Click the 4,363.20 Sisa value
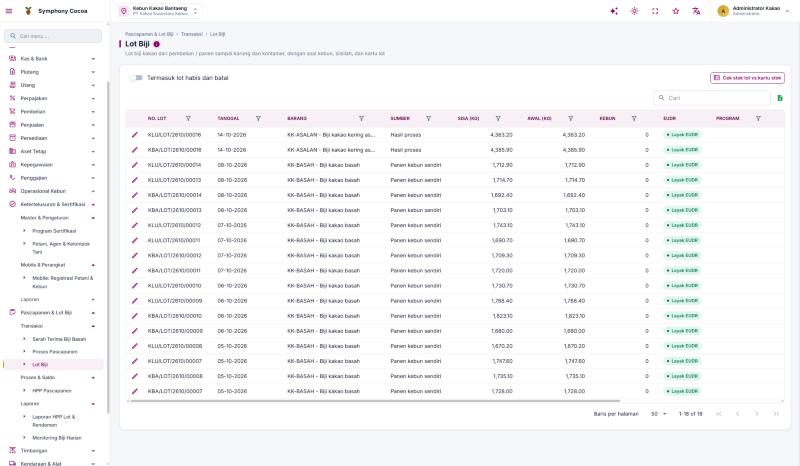Viewport: 800px width, 466px height. click(x=501, y=135)
